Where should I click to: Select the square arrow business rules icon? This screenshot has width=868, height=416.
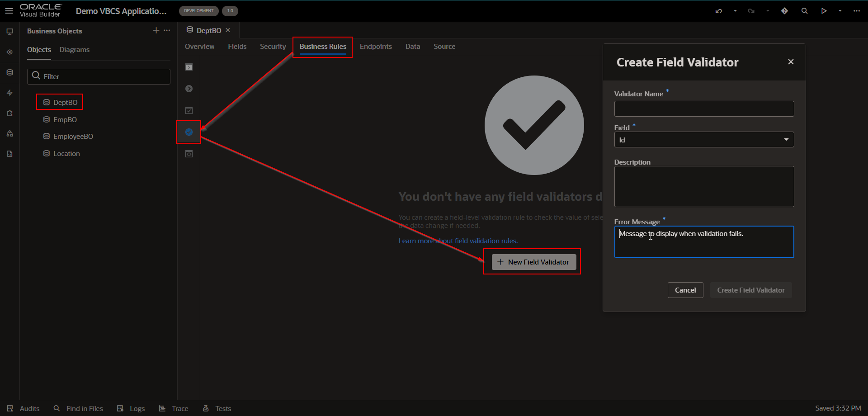tap(189, 67)
